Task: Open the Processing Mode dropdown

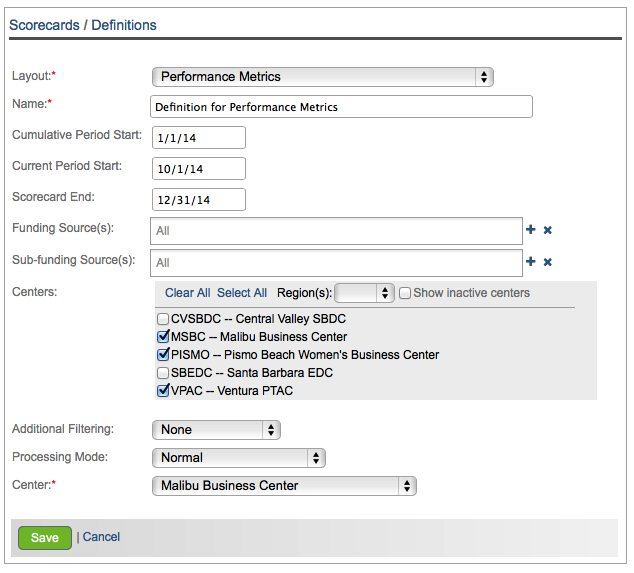Action: coord(239,458)
